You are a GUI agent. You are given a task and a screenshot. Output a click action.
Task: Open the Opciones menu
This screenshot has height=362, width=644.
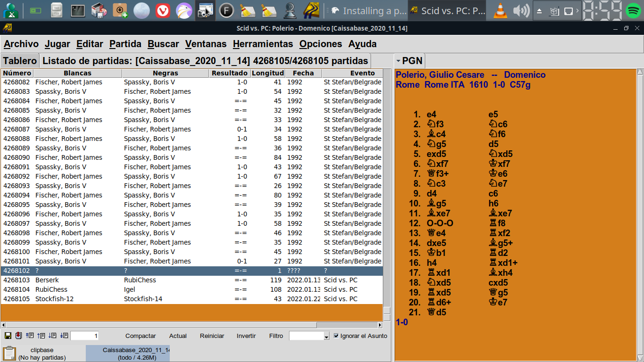[x=321, y=44]
